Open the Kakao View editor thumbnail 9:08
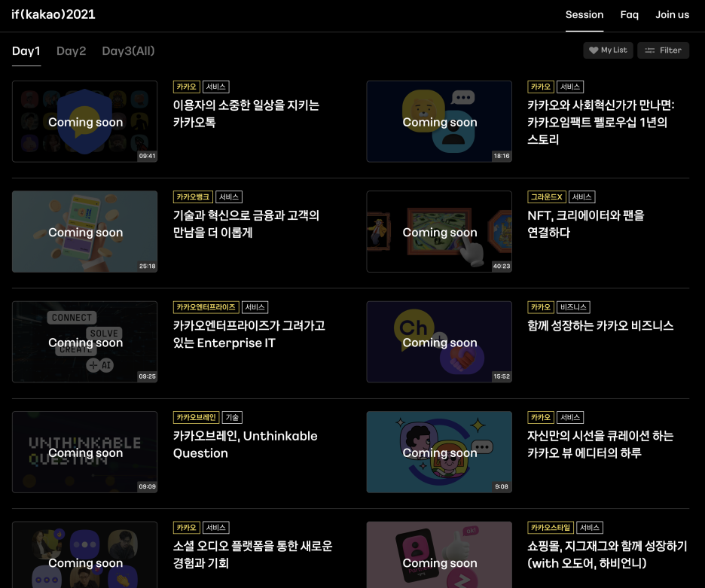 coord(439,452)
